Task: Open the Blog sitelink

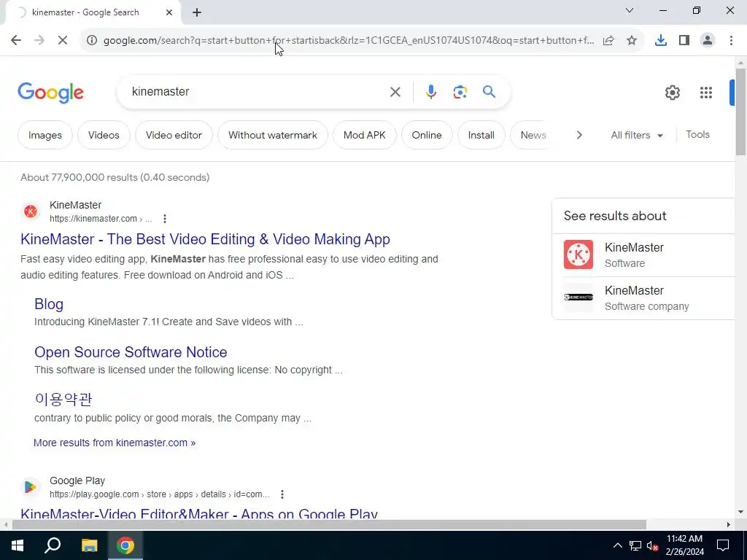Action: [x=49, y=304]
